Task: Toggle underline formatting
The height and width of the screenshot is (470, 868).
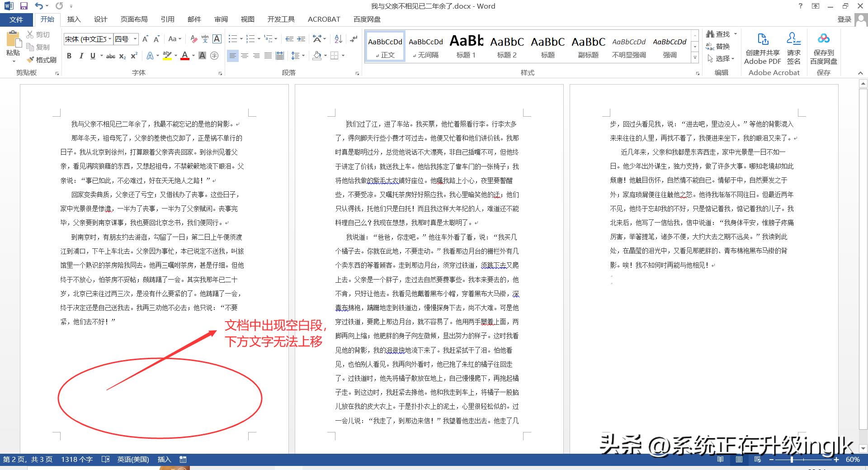Action: pyautogui.click(x=93, y=56)
